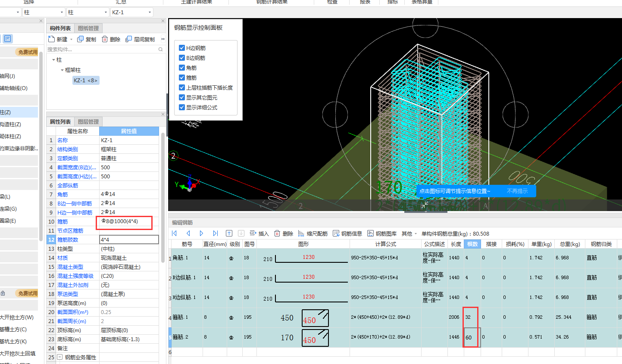The height and width of the screenshot is (364, 622).
Task: Click the 箍筋肢数 value field 4*4
Action: point(129,240)
